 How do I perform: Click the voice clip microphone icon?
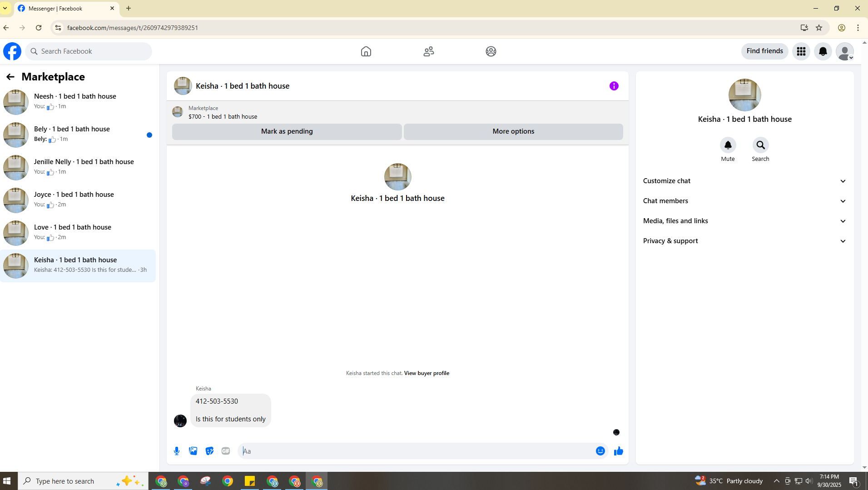tap(177, 451)
